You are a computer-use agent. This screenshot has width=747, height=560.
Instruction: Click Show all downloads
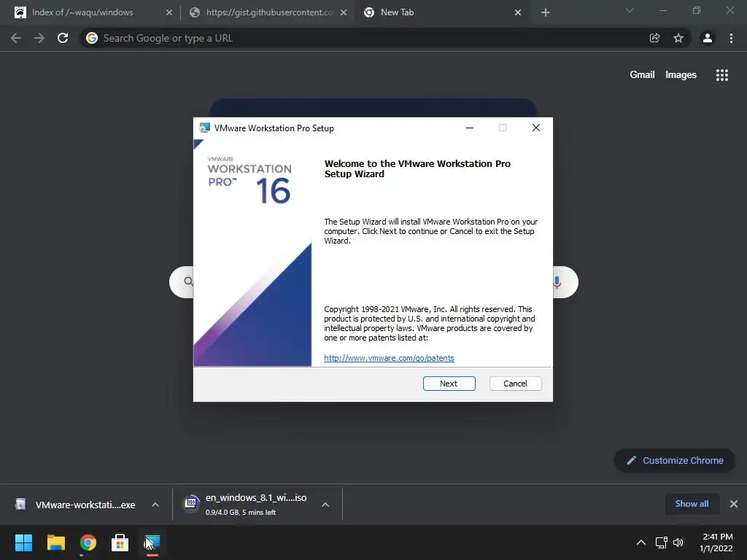pos(692,504)
